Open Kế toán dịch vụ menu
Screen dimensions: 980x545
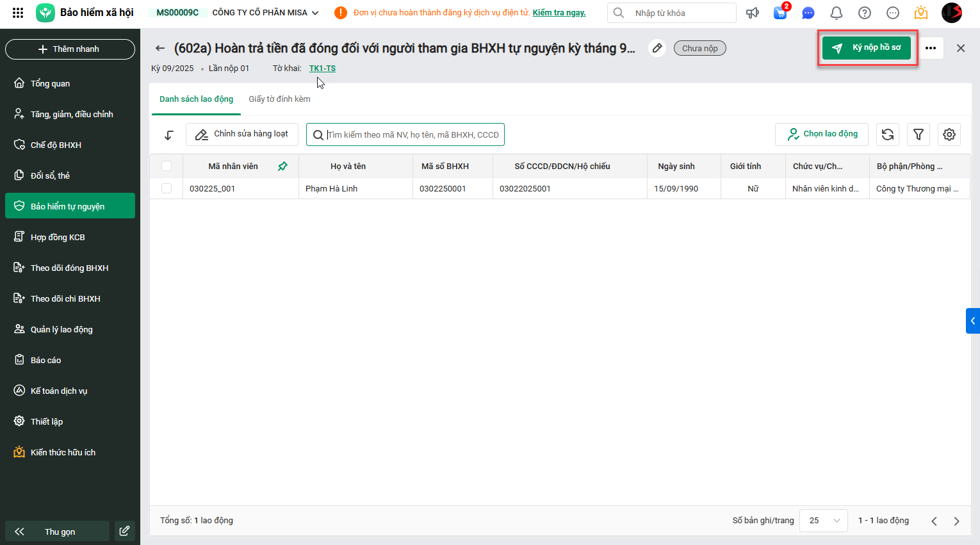[70, 391]
